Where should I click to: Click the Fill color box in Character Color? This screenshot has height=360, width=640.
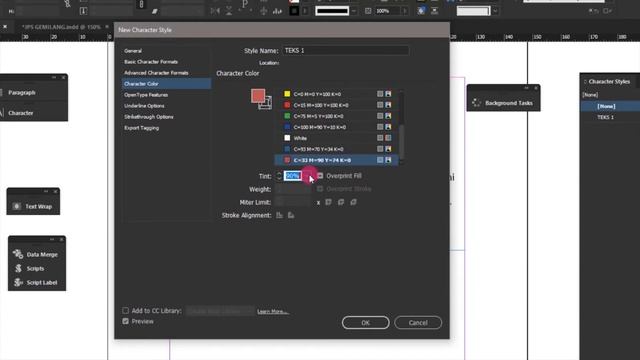(x=258, y=96)
